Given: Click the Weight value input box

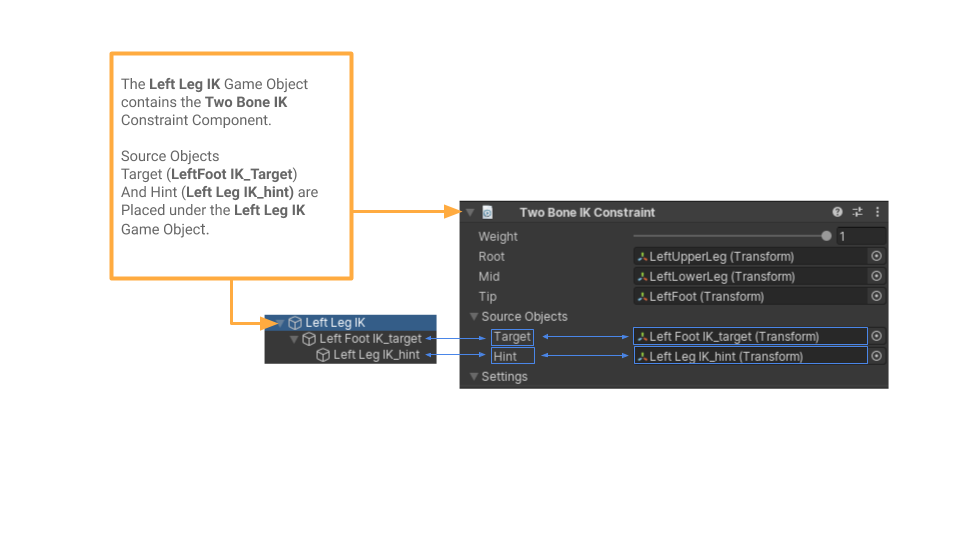Looking at the screenshot, I should (x=860, y=236).
